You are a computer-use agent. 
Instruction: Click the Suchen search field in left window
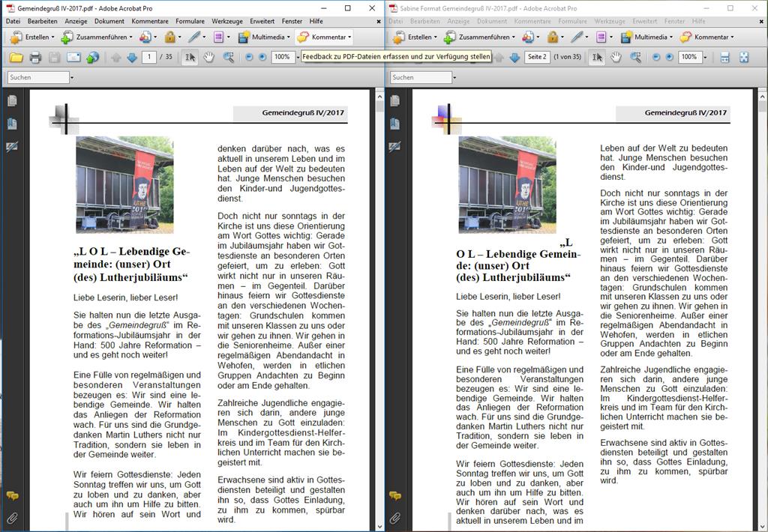tap(38, 77)
